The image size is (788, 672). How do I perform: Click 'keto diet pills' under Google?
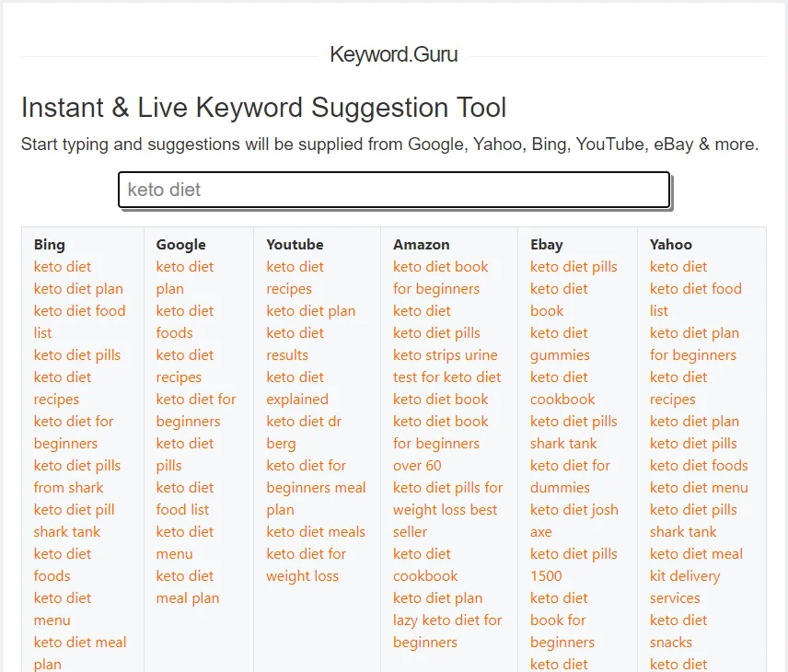click(184, 455)
